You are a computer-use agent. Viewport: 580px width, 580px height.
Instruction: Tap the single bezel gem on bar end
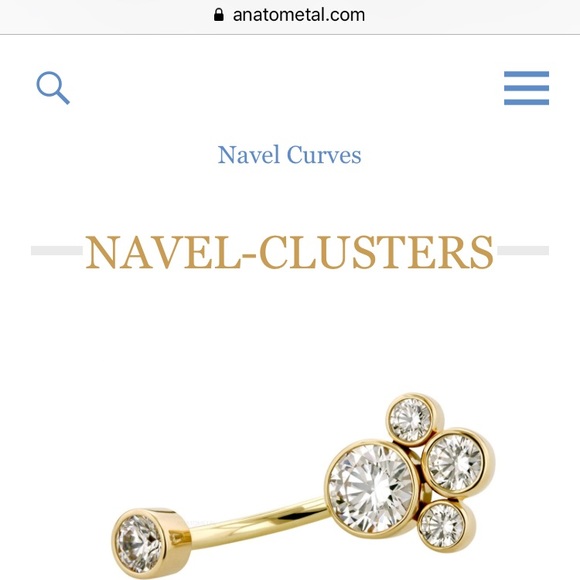tap(138, 544)
